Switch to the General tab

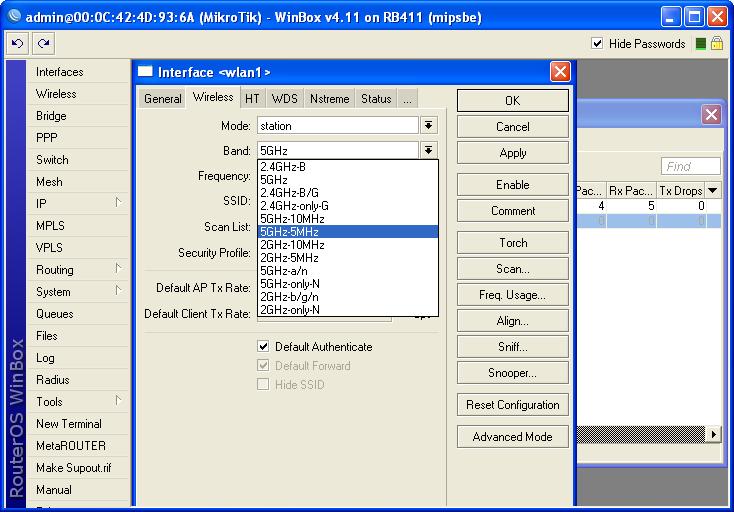[x=162, y=99]
